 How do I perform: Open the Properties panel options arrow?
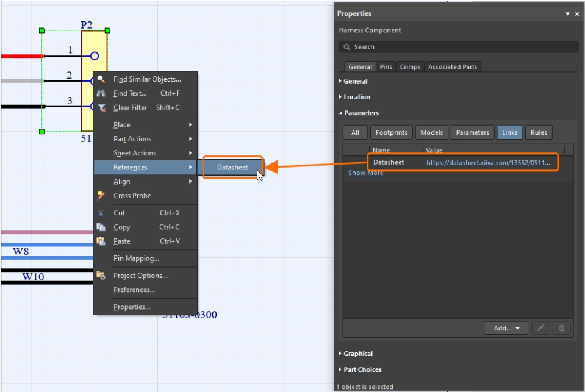click(567, 14)
